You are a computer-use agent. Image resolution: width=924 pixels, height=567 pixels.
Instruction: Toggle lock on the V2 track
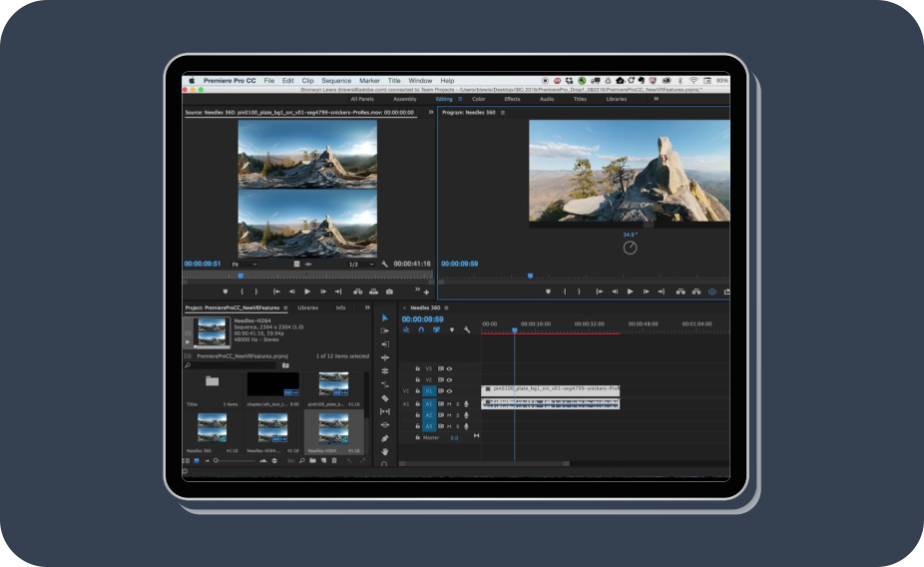tap(417, 379)
